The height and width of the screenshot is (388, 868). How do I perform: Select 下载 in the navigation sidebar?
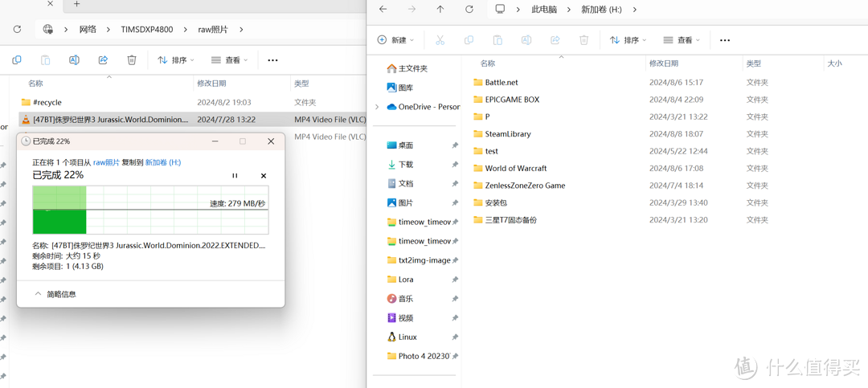point(406,165)
